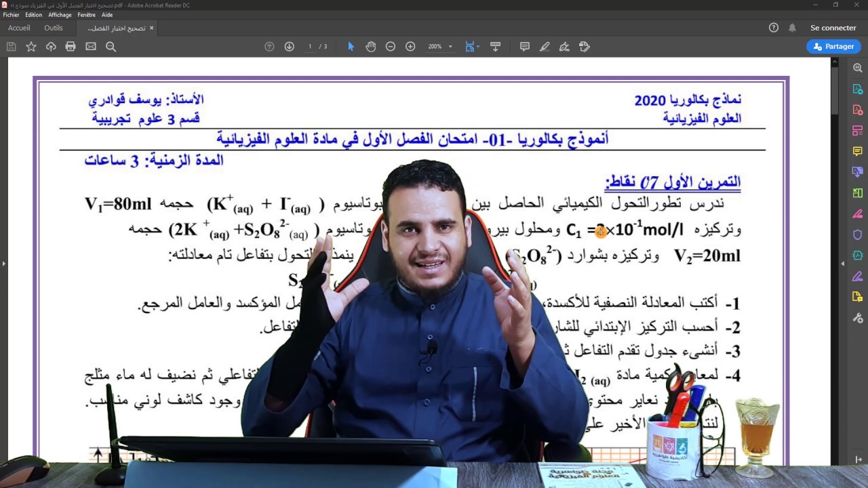Select the highlight text pen
Viewport: 868px width, 488px height.
tap(545, 47)
